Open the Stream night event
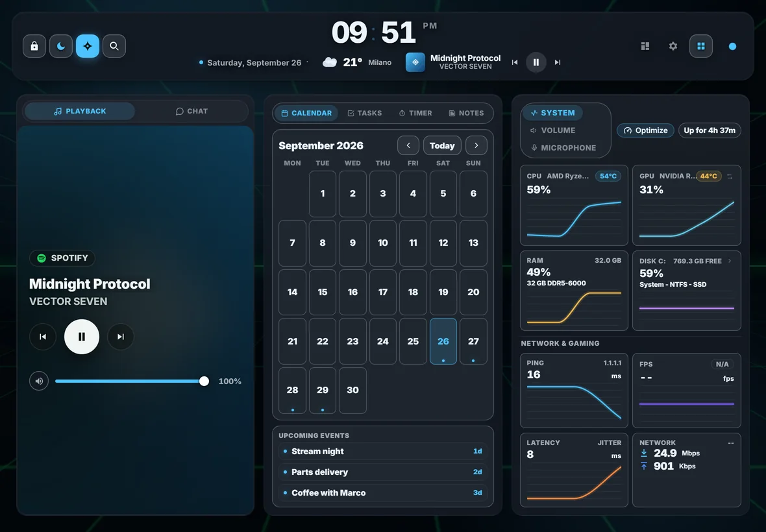 click(x=383, y=452)
